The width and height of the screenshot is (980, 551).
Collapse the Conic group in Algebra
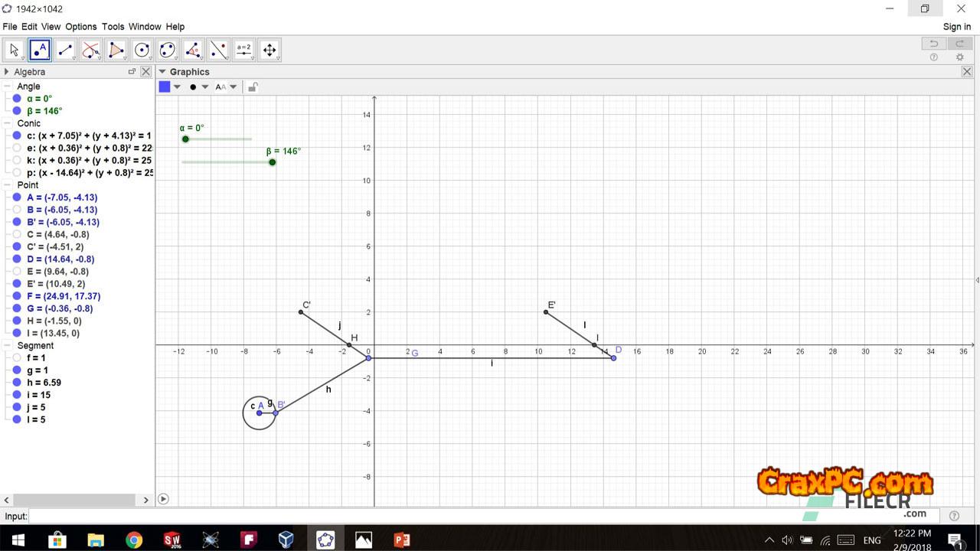pyautogui.click(x=7, y=123)
